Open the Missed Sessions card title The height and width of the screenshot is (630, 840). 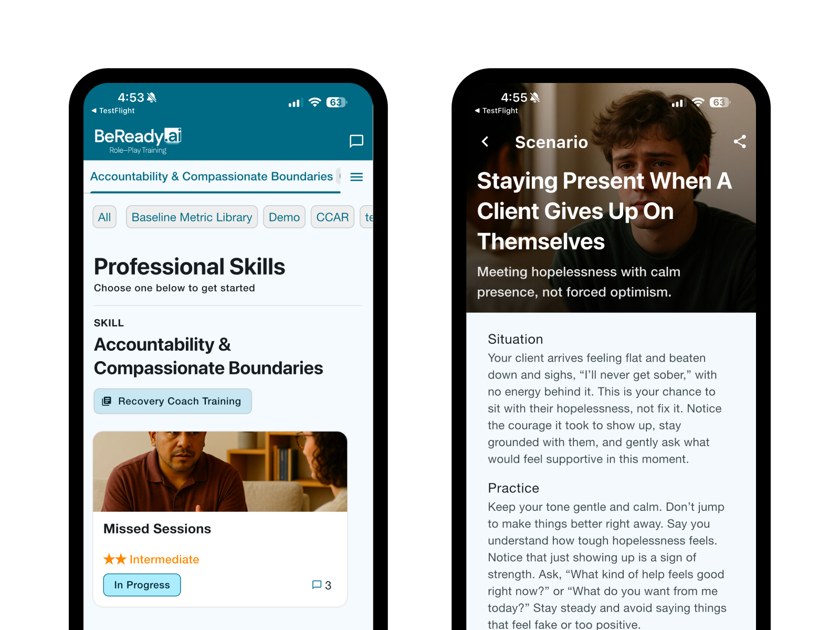[x=157, y=529]
